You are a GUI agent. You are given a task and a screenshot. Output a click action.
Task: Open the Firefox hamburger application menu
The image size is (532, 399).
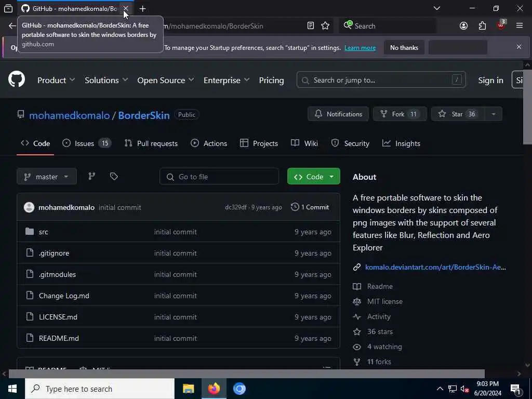(520, 25)
